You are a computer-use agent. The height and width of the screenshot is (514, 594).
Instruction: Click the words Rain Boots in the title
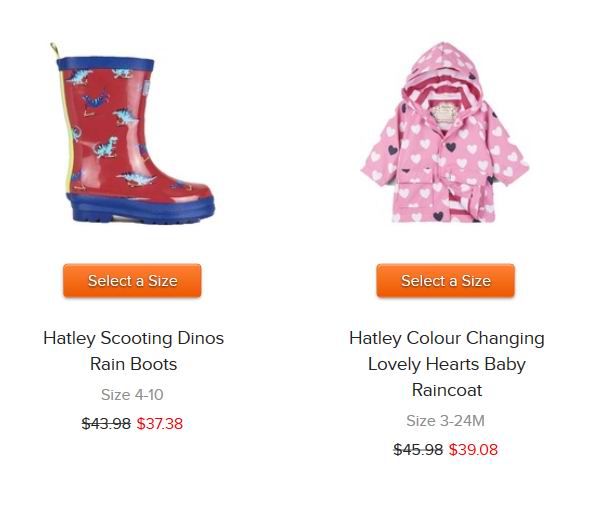(x=133, y=364)
